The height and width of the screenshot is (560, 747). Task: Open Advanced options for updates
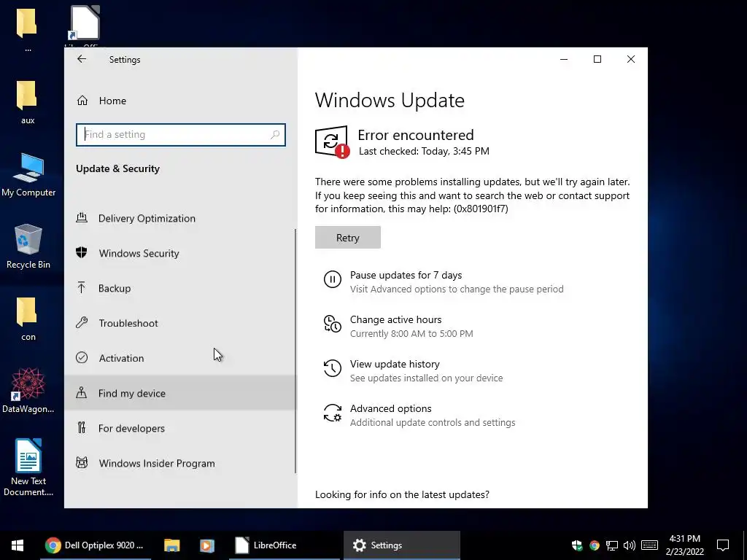391,408
